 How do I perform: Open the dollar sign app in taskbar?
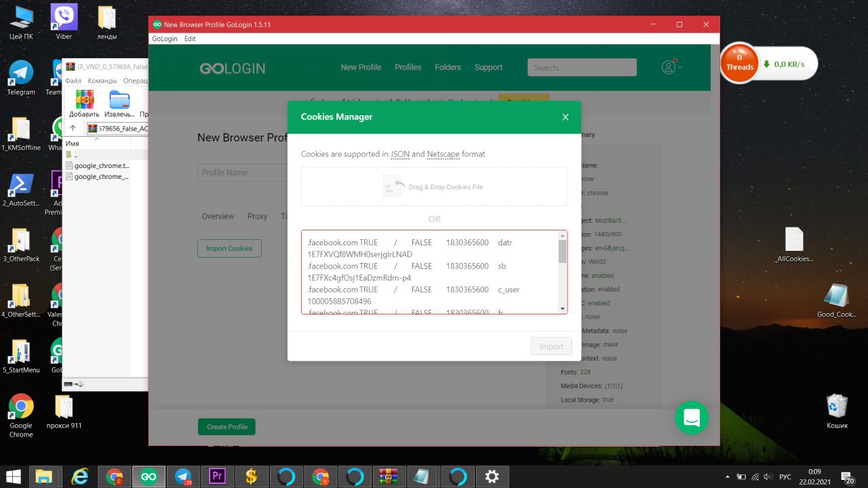coord(252,476)
